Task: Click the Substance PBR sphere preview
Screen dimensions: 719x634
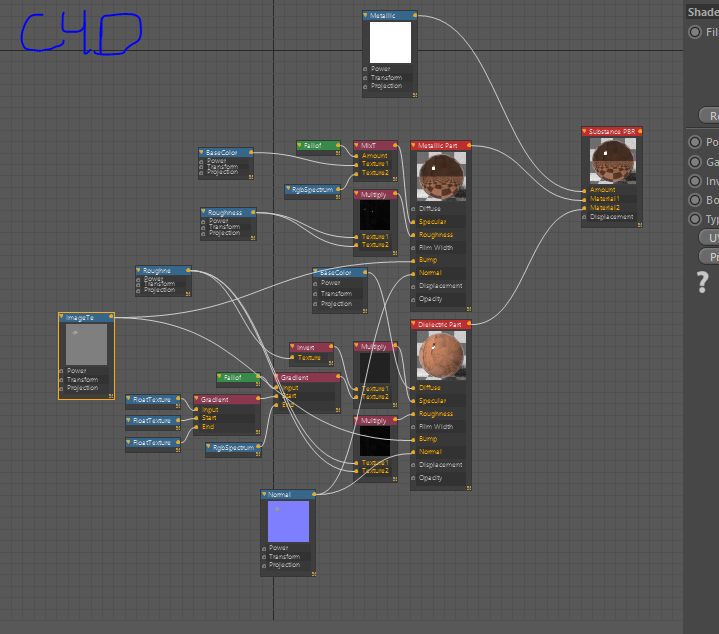Action: click(613, 161)
